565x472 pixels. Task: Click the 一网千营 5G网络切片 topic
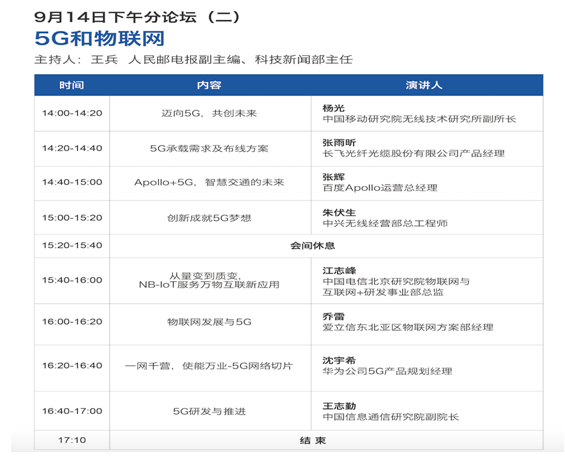(209, 366)
